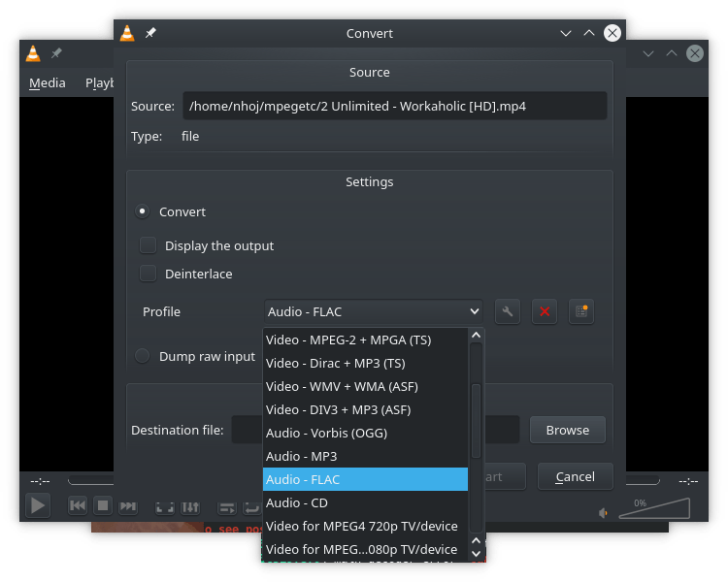Open the Playback menu in VLC main window

click(x=99, y=82)
